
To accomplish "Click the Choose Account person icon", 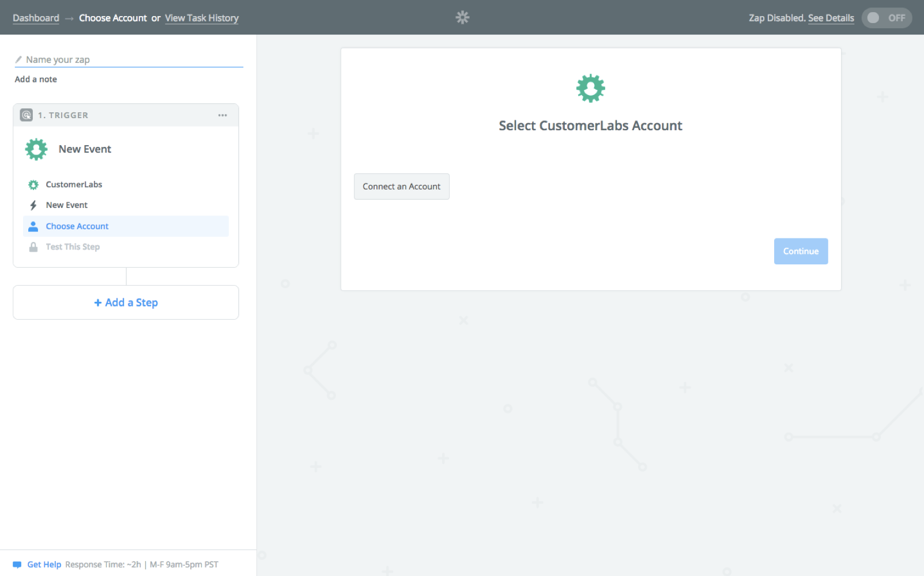I will pyautogui.click(x=33, y=226).
